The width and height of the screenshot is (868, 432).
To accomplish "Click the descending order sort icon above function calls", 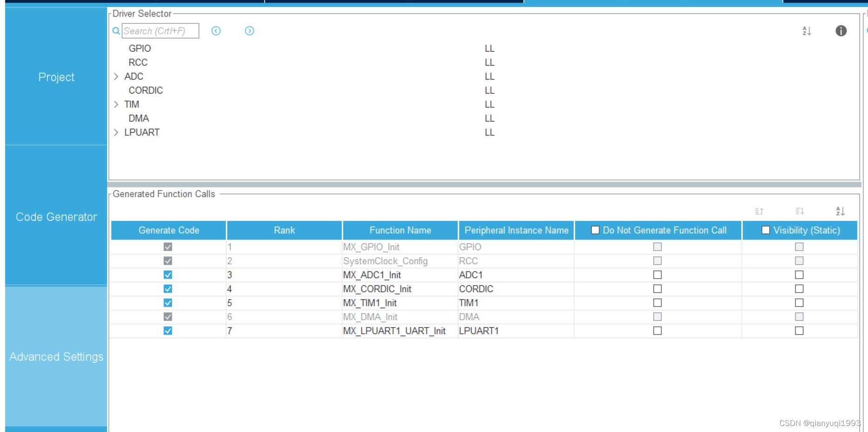I will [x=800, y=211].
